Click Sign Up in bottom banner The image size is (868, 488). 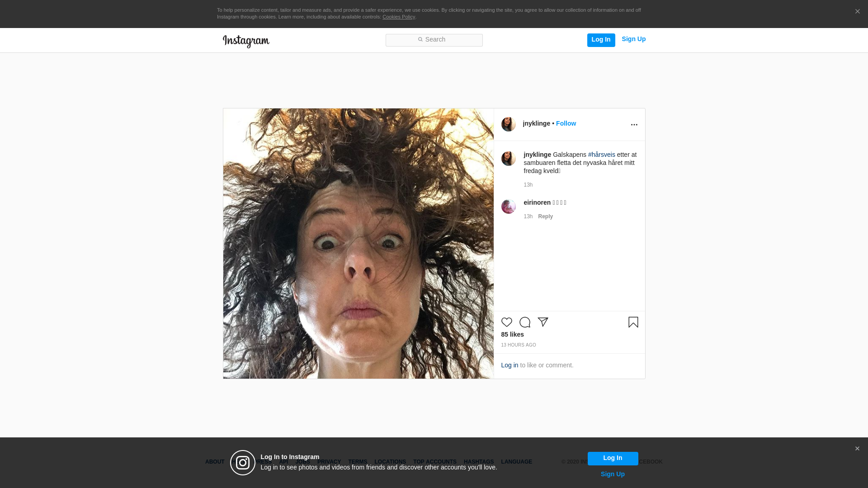pos(613,474)
